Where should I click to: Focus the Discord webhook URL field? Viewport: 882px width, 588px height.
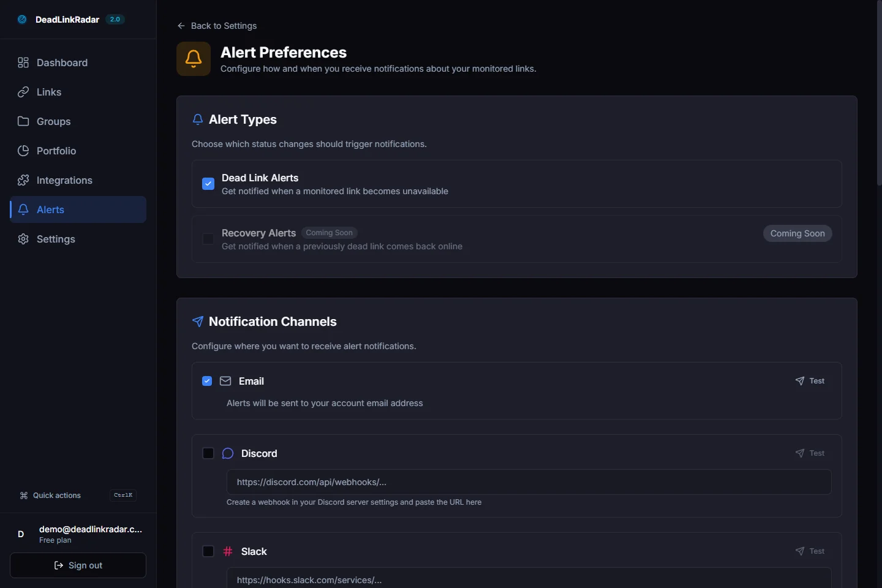click(529, 482)
